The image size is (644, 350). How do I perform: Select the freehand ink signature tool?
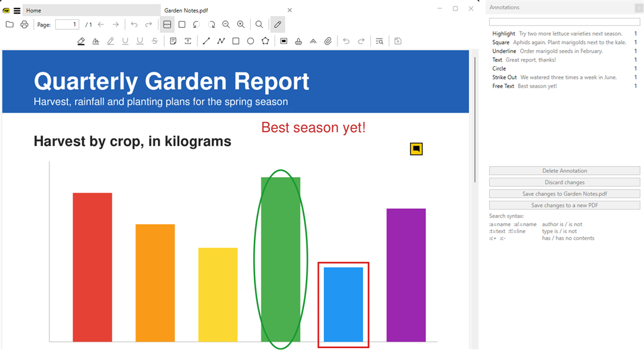coord(96,41)
